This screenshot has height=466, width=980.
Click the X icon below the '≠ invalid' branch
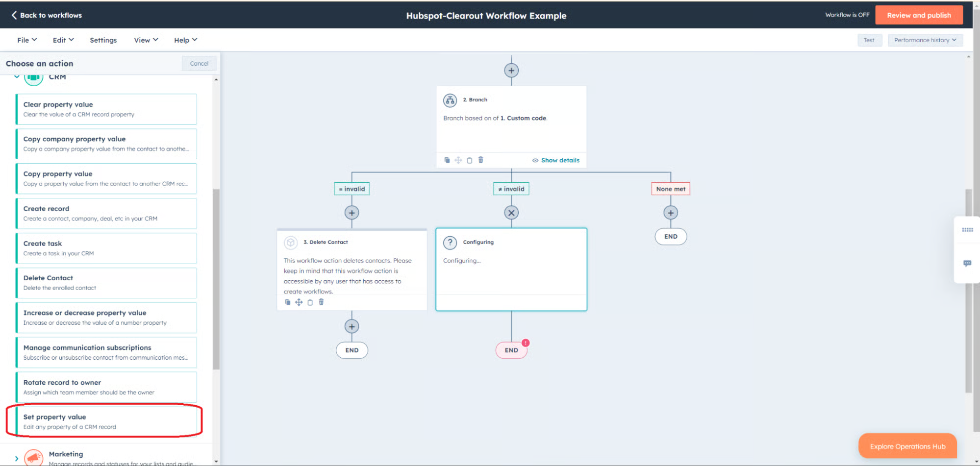pyautogui.click(x=511, y=212)
